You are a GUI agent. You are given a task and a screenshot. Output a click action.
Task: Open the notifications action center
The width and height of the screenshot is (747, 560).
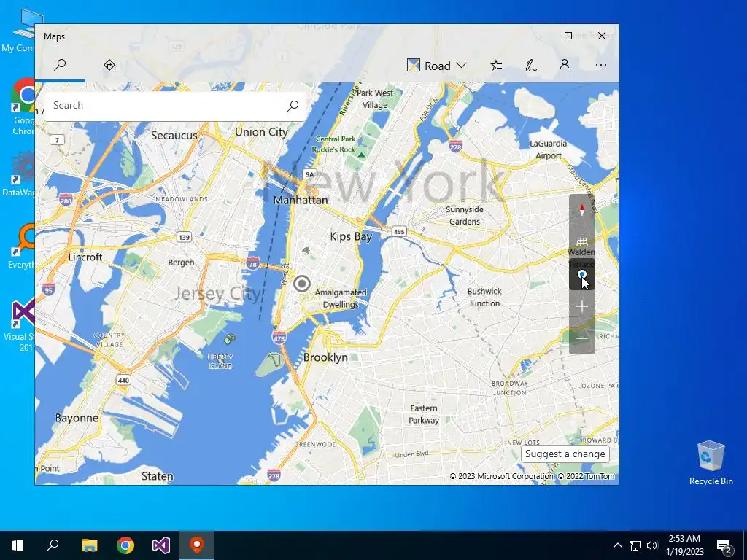pos(724,545)
